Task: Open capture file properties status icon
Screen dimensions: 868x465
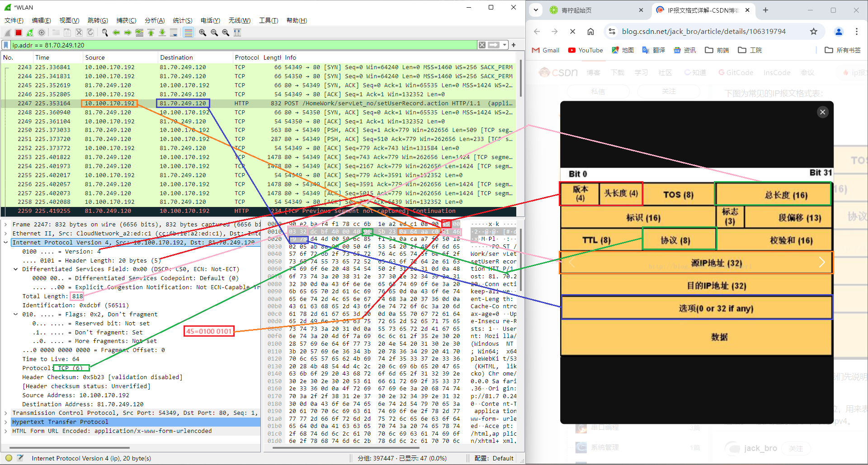Action: (20, 458)
